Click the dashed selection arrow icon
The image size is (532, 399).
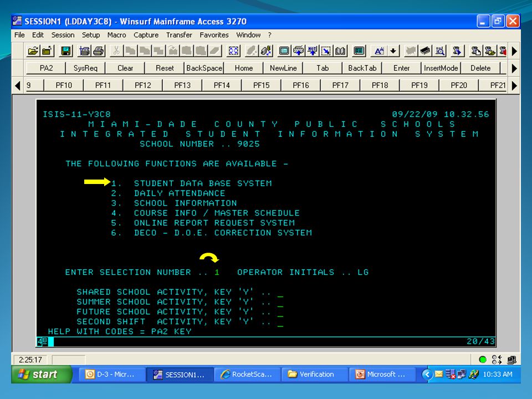point(326,51)
